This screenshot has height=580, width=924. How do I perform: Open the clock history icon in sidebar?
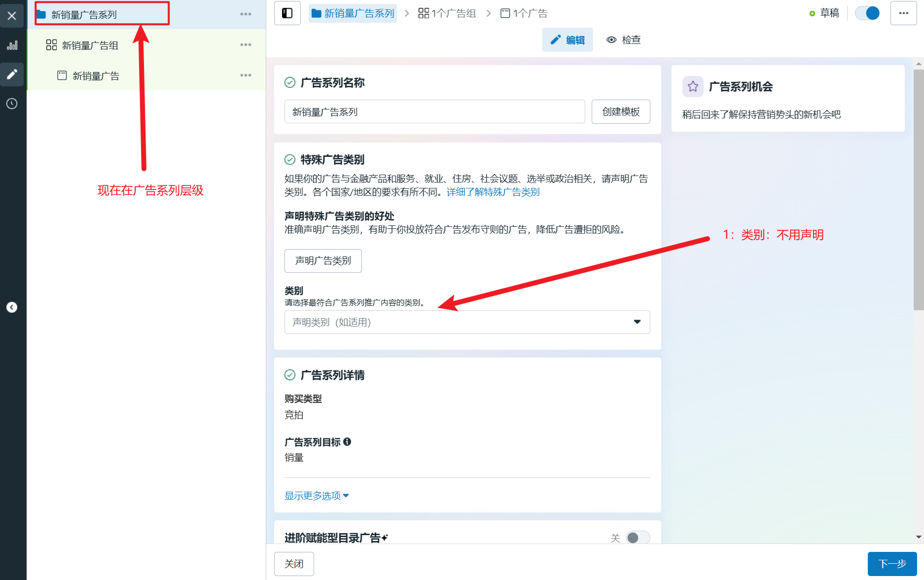(12, 104)
